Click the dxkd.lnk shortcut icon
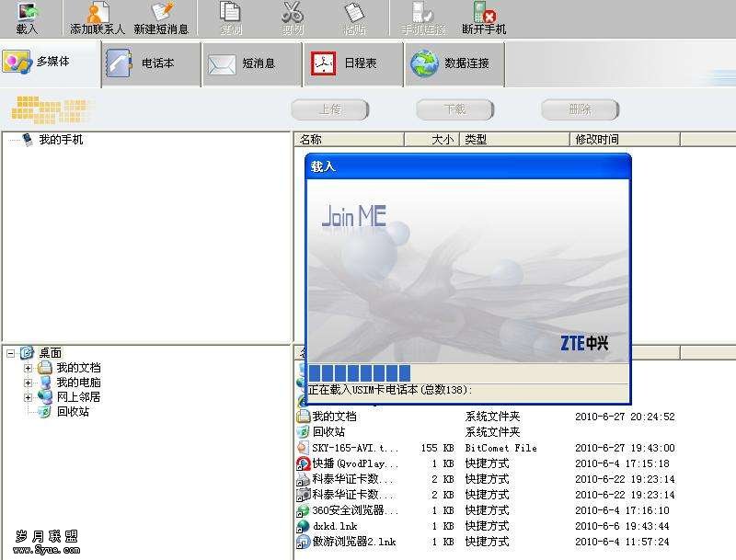The width and height of the screenshot is (736, 560). point(304,526)
